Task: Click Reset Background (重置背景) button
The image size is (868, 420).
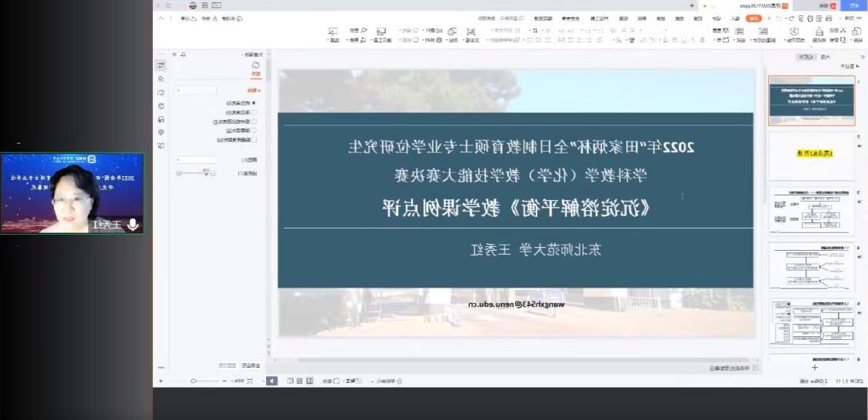Action: (x=227, y=365)
